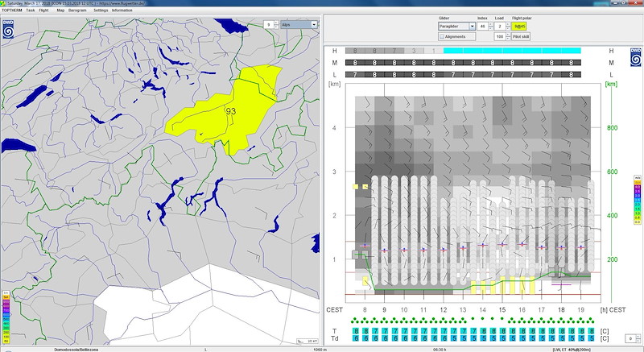Click the DWD logo beside the barogram
Image resolution: width=644 pixels, height=352 pixels.
[x=635, y=57]
